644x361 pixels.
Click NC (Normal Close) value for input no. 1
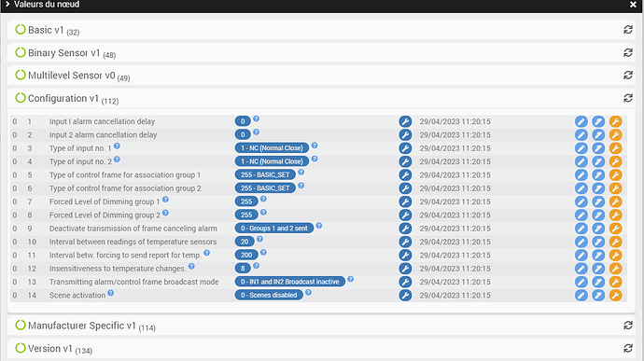272,148
